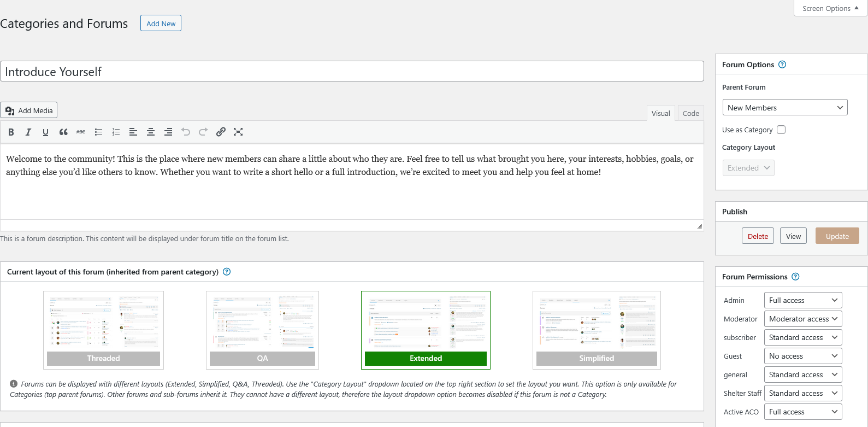Apply italic formatting
The height and width of the screenshot is (427, 868).
coord(28,132)
